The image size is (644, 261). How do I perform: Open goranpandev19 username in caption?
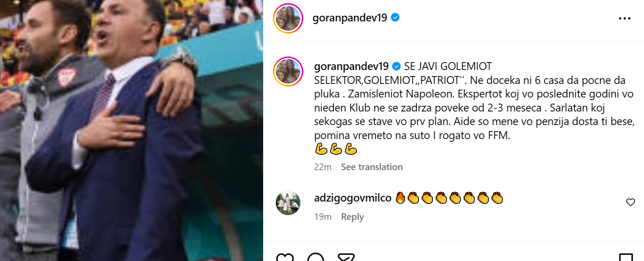click(352, 66)
